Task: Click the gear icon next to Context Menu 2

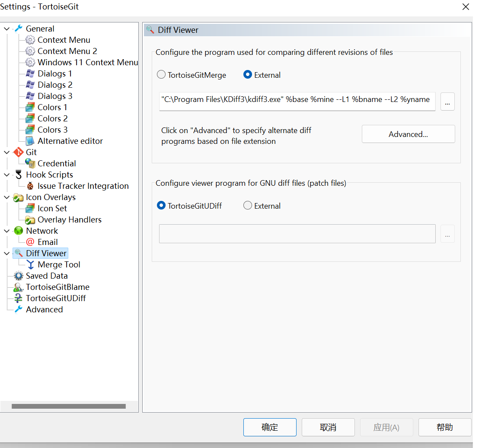Action: pos(30,51)
